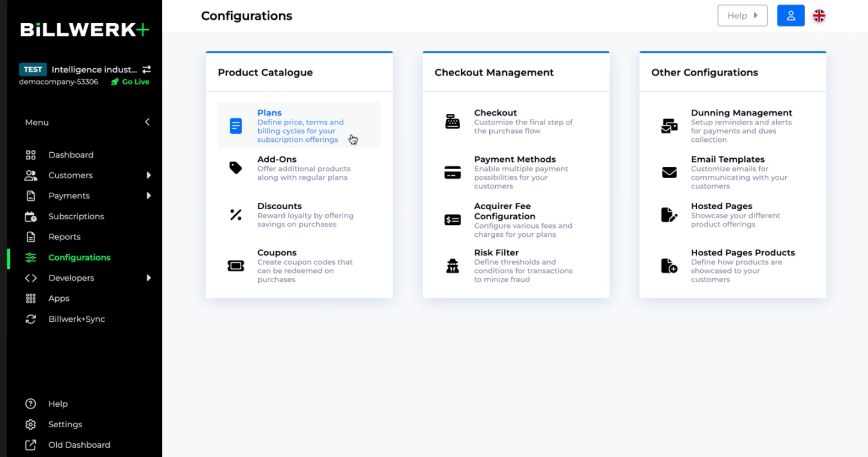Click the Add-Ons tag icon

(236, 168)
